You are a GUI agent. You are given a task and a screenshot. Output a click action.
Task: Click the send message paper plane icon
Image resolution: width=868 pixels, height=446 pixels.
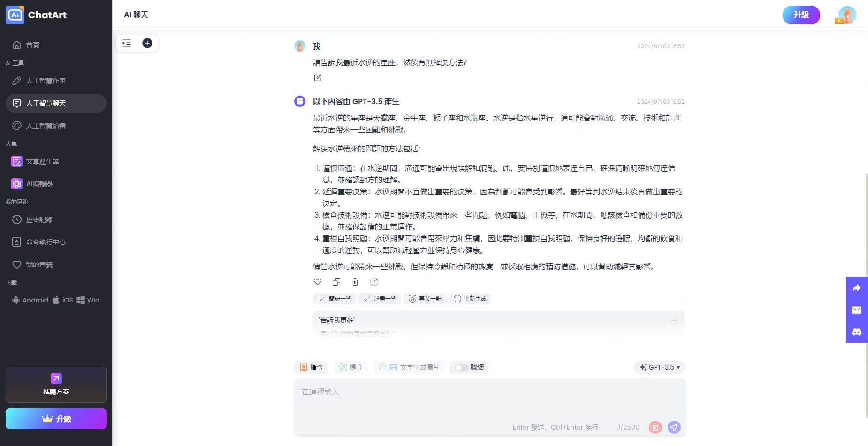674,427
